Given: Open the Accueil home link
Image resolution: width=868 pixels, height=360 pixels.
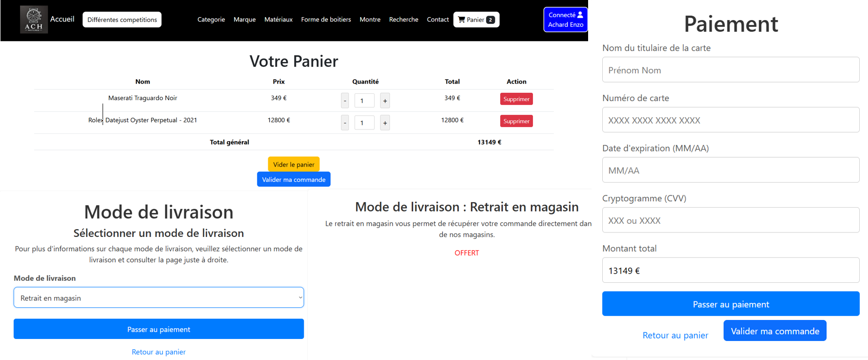Looking at the screenshot, I should point(62,19).
